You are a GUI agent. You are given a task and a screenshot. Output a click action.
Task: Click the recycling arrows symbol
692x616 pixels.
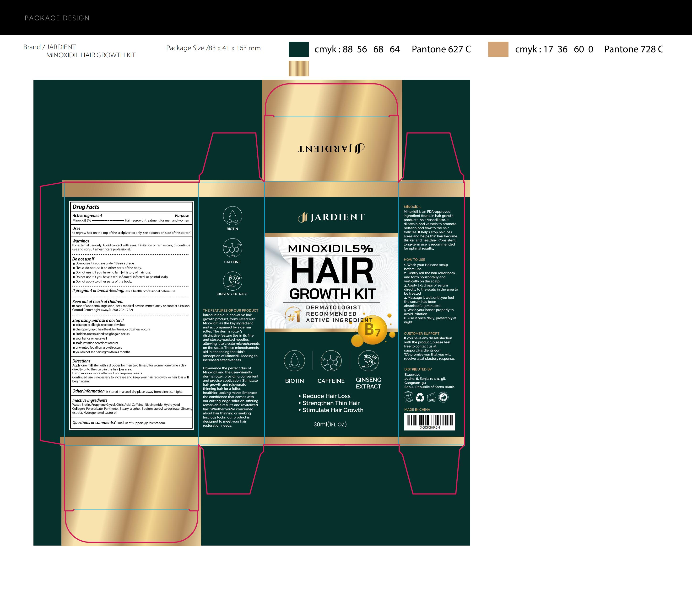(420, 397)
